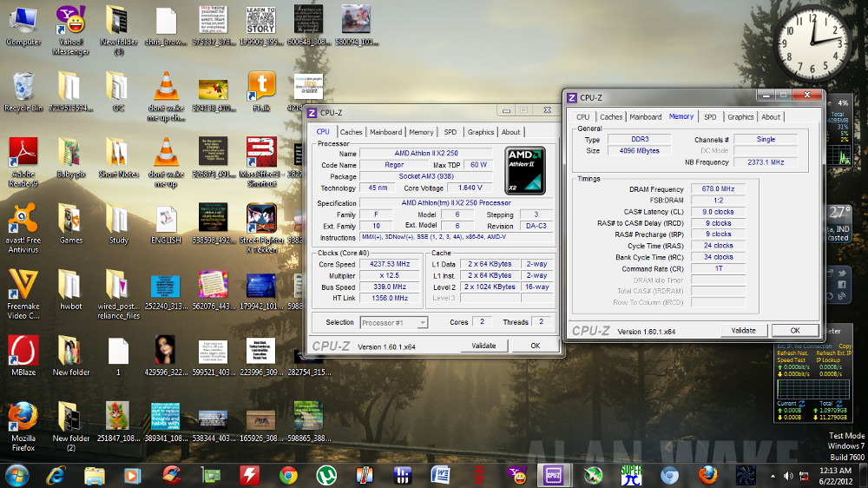Click the CPU-Z taskbar button
868x488 pixels.
(553, 475)
